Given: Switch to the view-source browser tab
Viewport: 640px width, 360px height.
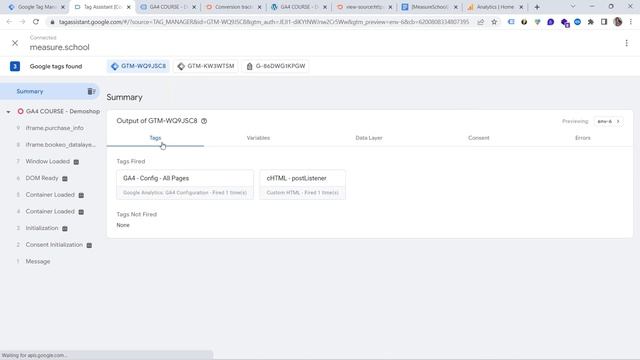Looking at the screenshot, I should [364, 7].
